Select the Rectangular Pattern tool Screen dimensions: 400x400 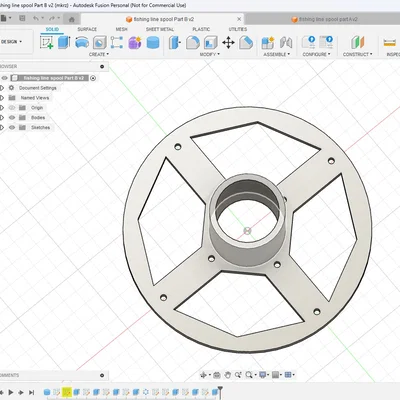[x=117, y=43]
